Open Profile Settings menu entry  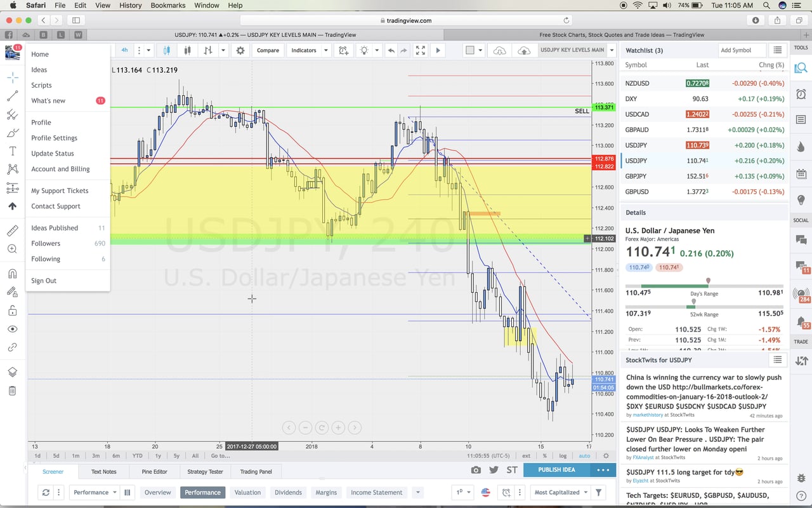pos(54,138)
